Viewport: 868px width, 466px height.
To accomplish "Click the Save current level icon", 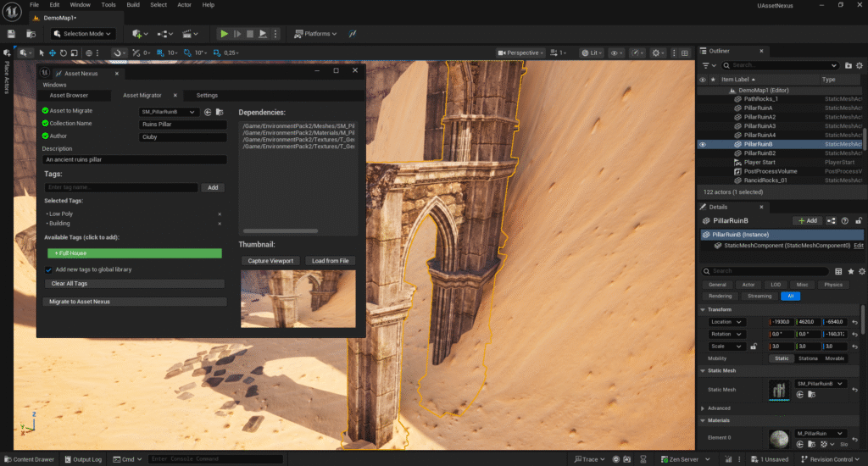I will (11, 34).
